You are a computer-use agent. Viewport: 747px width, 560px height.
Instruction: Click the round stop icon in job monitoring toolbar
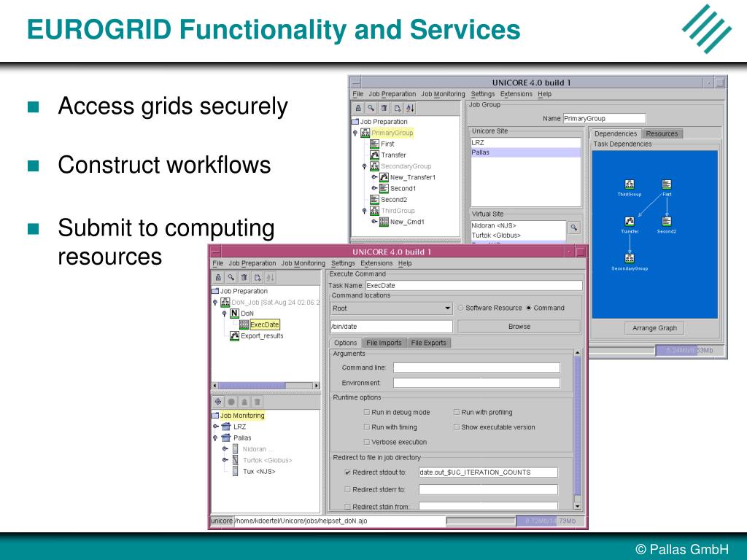click(x=231, y=402)
